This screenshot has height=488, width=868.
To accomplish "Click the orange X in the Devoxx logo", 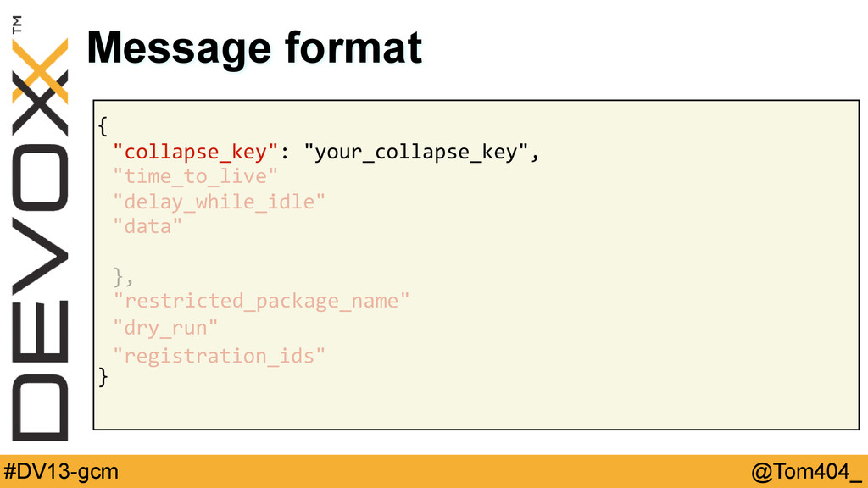I will pos(40,70).
